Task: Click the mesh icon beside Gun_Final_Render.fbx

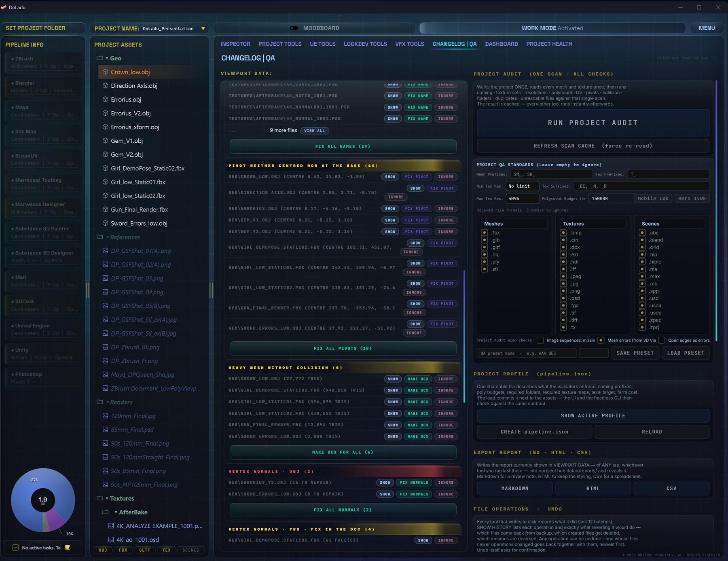Action: pos(105,210)
